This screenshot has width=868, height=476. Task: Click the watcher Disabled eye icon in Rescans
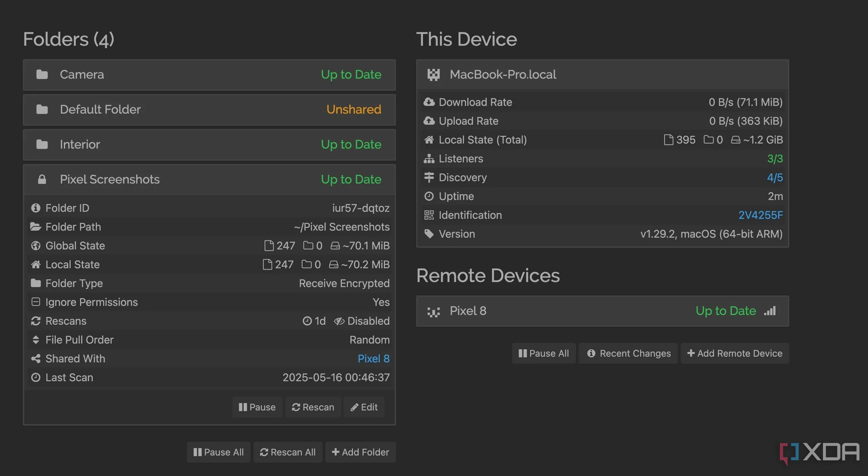(x=339, y=321)
